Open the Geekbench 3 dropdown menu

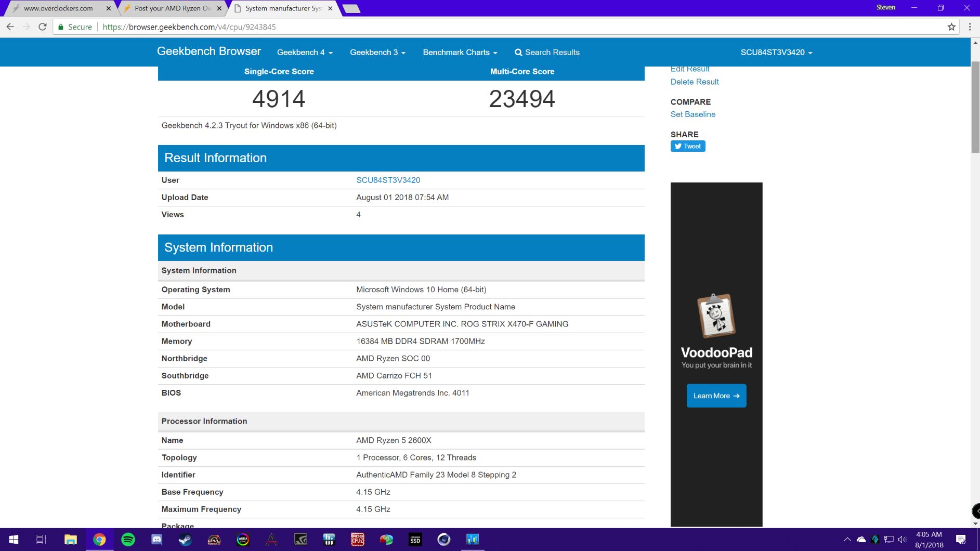(x=377, y=53)
